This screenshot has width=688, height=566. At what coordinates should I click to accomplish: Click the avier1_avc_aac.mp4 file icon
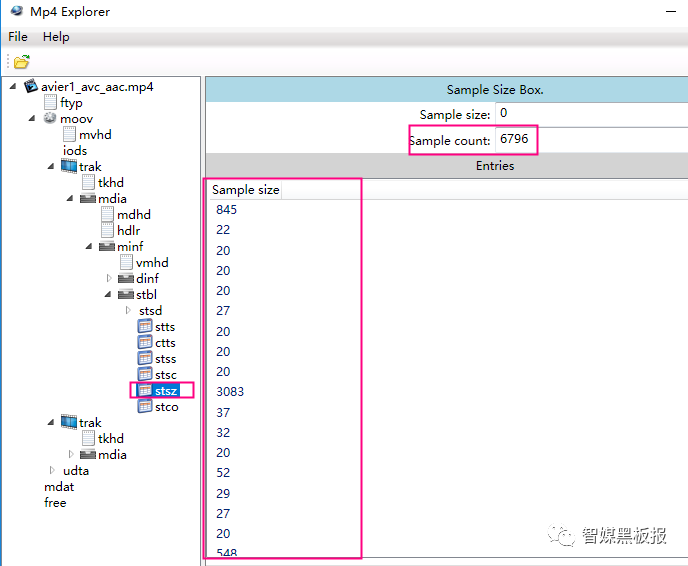[31, 86]
